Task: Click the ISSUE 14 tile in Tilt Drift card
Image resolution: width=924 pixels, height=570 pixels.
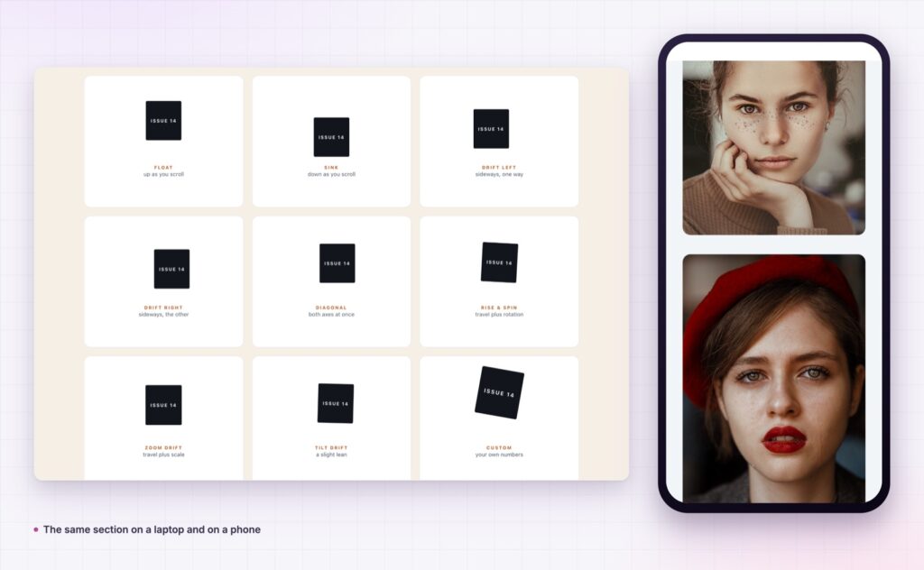Action: (x=336, y=403)
